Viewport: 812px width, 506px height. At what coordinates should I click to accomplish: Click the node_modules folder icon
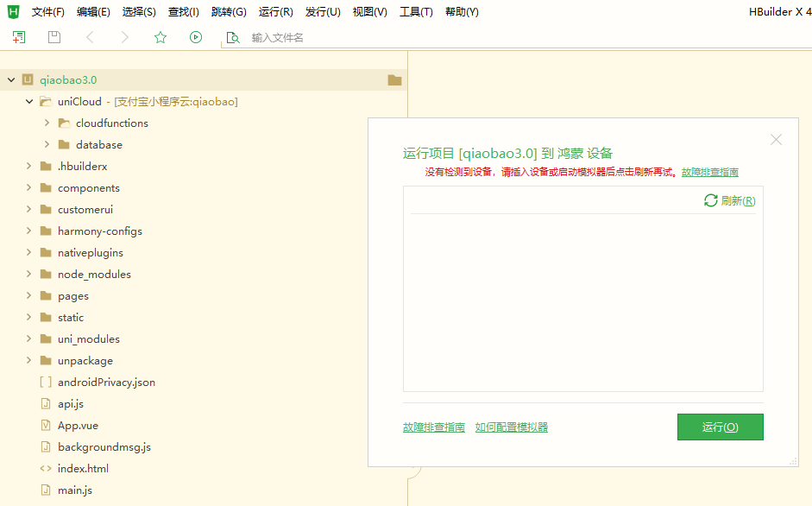pyautogui.click(x=46, y=275)
